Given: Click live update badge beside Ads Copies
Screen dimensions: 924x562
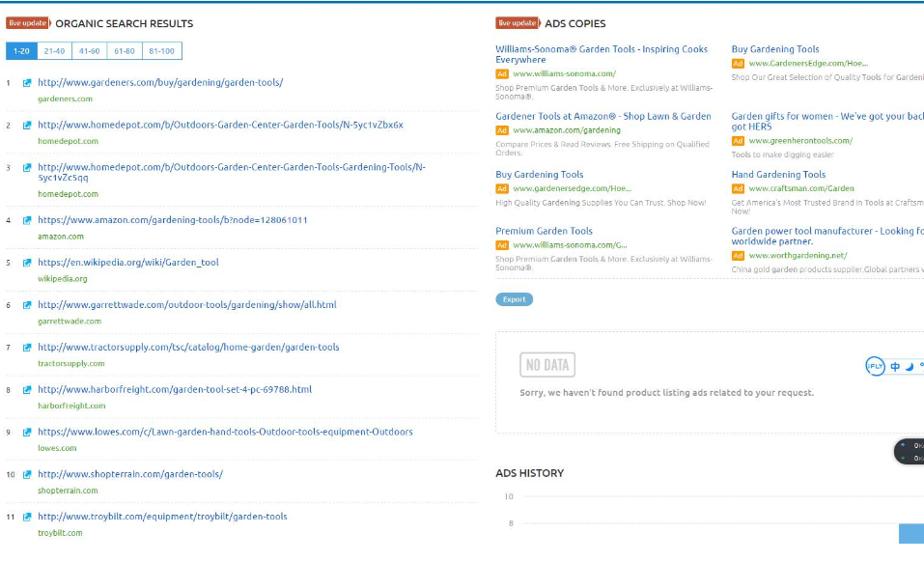Looking at the screenshot, I should click(518, 23).
